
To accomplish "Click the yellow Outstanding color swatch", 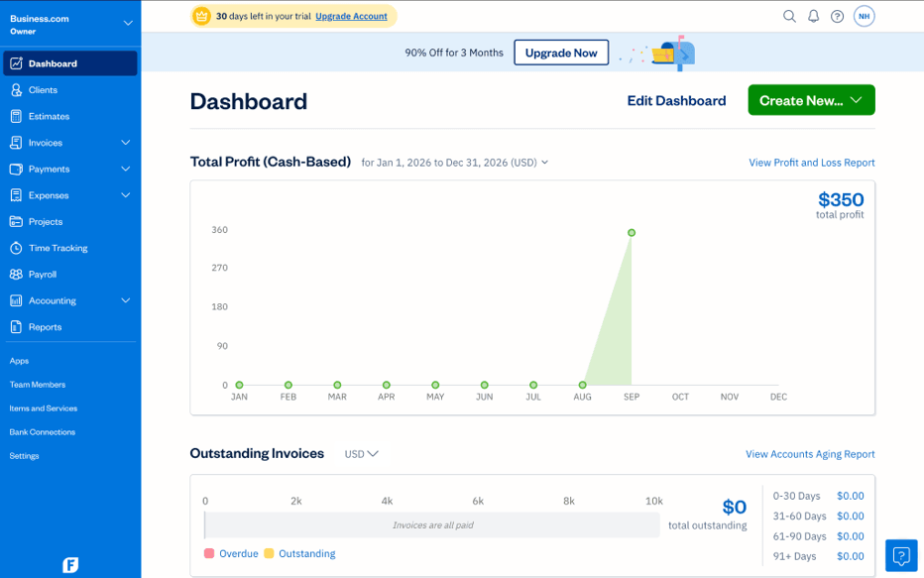I will [x=269, y=553].
